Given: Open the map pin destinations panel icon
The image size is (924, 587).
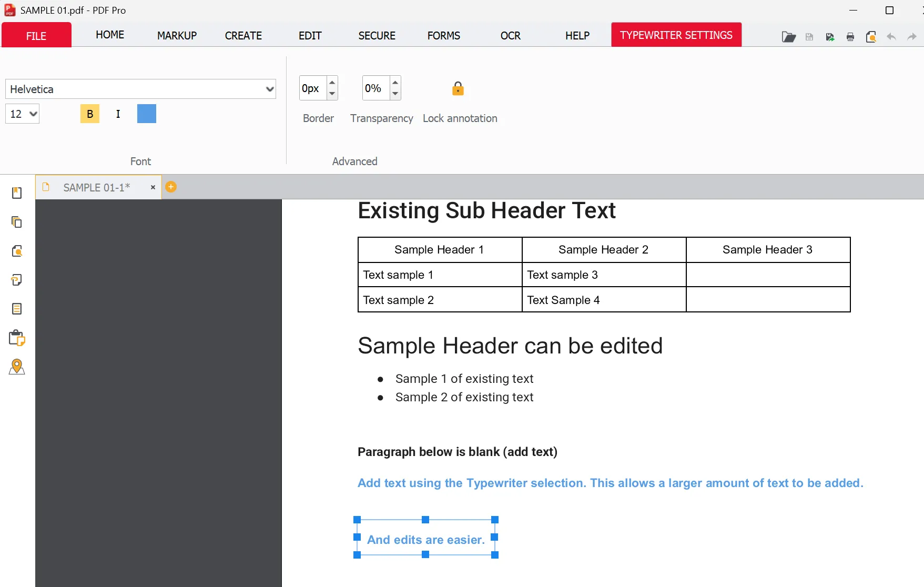Looking at the screenshot, I should (x=17, y=367).
